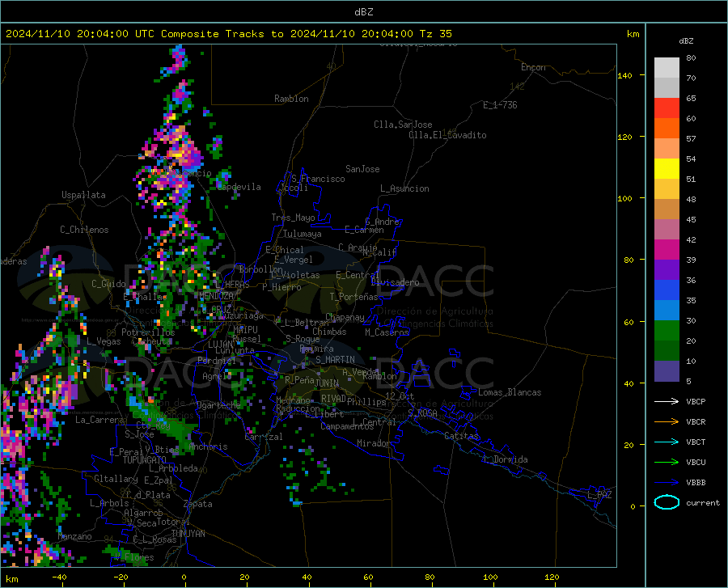The image size is (728, 588).
Task: Click the Encon map label
Action: 533,67
